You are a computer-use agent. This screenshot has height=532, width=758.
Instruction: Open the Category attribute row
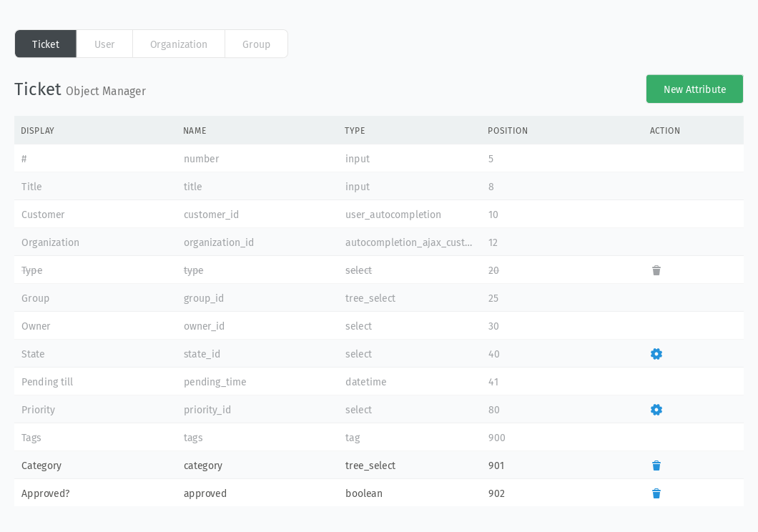click(x=379, y=465)
